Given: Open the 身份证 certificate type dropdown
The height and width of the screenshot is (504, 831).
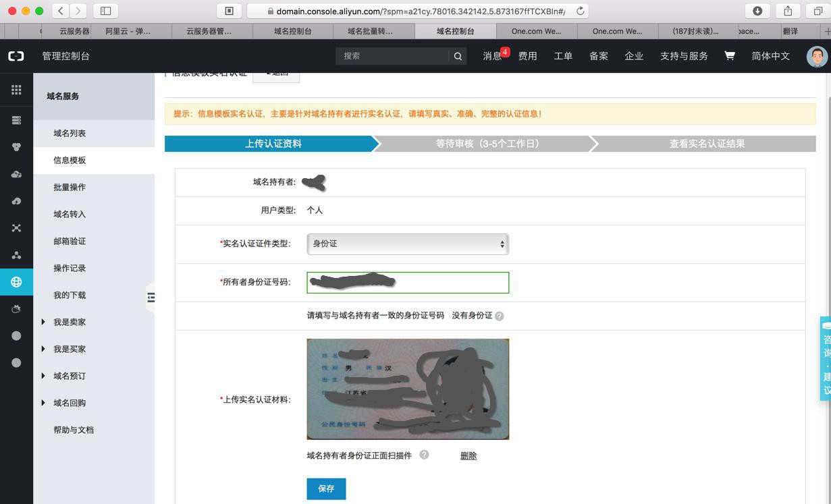Looking at the screenshot, I should pos(408,244).
